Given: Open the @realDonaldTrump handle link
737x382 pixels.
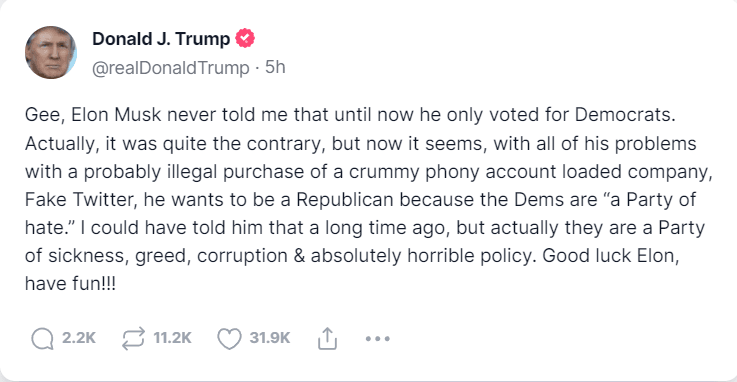Looking at the screenshot, I should pyautogui.click(x=171, y=68).
